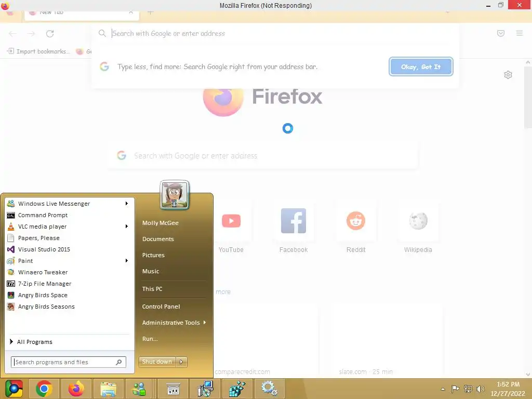Open Google Chrome from taskbar
Viewport: 532px width, 399px height.
pyautogui.click(x=44, y=389)
